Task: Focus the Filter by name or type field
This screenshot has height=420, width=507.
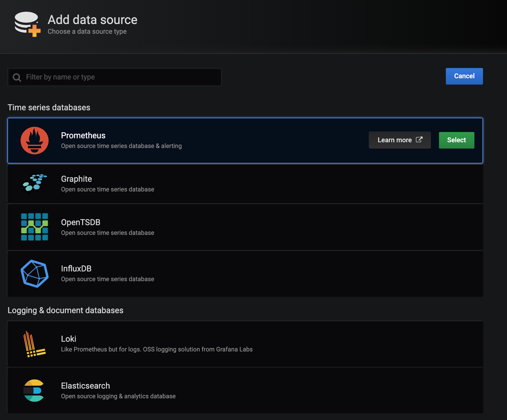Action: (x=115, y=77)
